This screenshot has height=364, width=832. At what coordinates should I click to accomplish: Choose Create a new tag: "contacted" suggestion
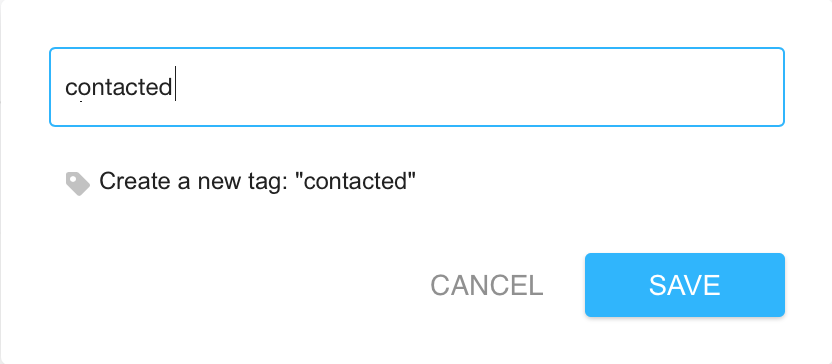click(x=241, y=181)
